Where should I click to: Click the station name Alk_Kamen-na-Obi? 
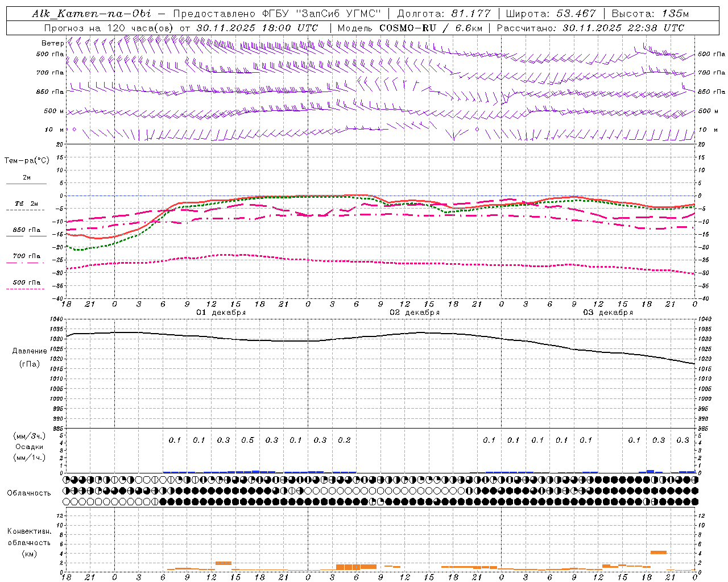pos(92,14)
